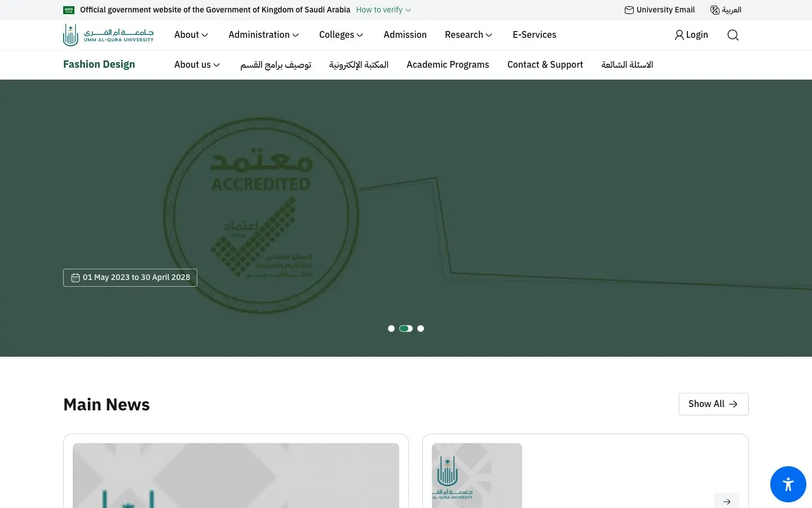This screenshot has width=812, height=508.
Task: Expand the Colleges menu
Action: pos(341,35)
